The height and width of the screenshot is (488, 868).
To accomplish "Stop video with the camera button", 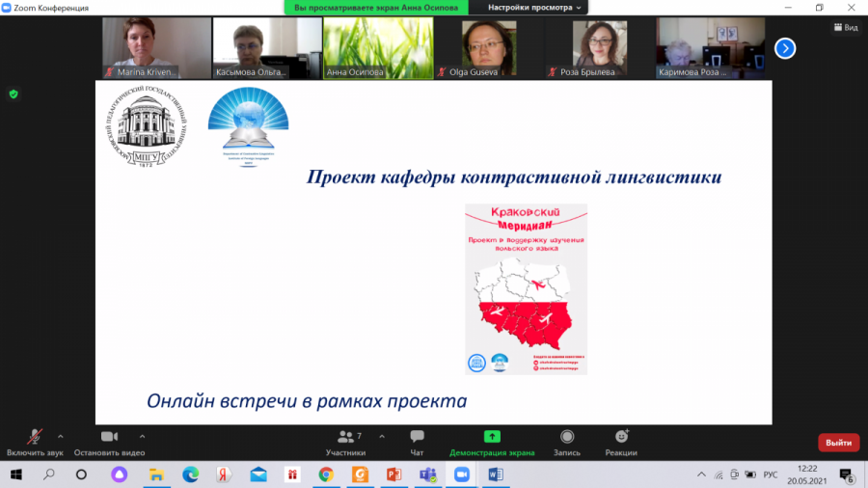I will tap(109, 441).
